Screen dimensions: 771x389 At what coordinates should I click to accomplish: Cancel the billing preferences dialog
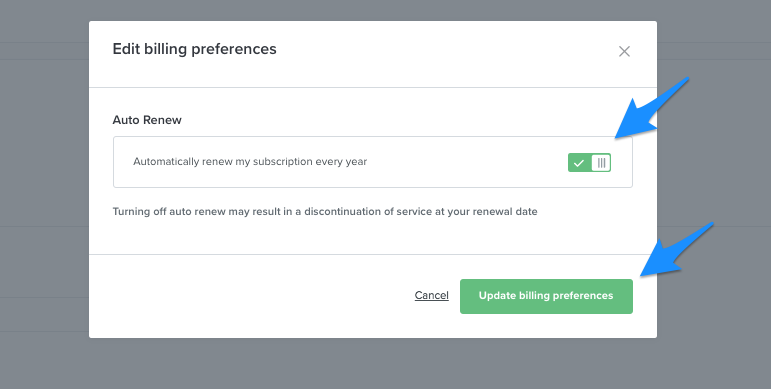[432, 295]
